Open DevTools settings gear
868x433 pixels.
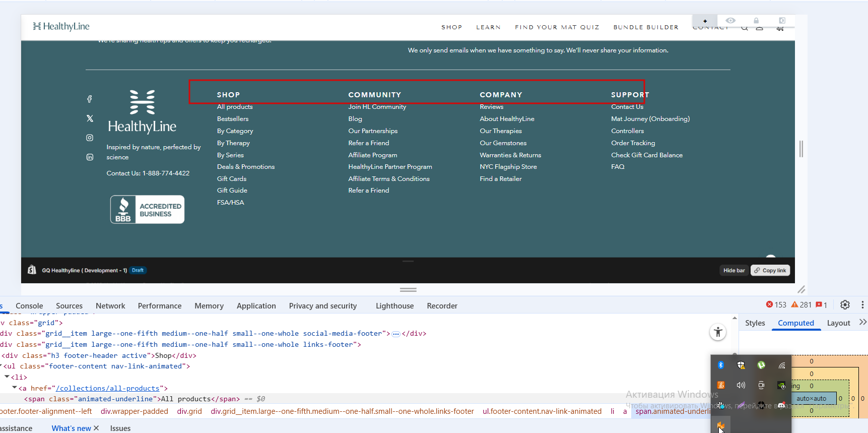click(x=845, y=305)
